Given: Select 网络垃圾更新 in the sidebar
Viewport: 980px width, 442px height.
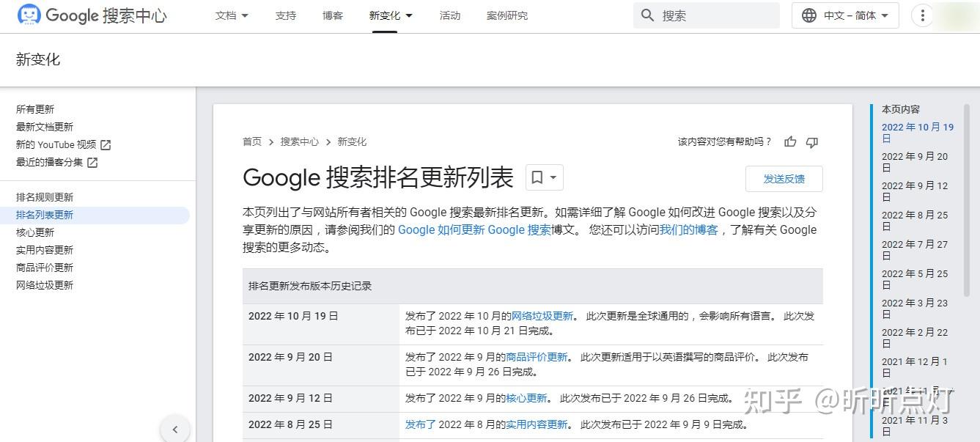Looking at the screenshot, I should 45,285.
